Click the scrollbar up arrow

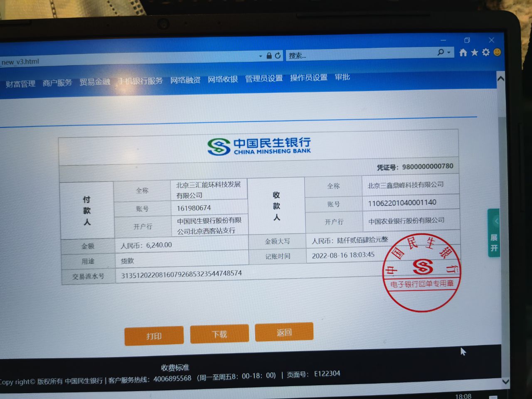[501, 79]
